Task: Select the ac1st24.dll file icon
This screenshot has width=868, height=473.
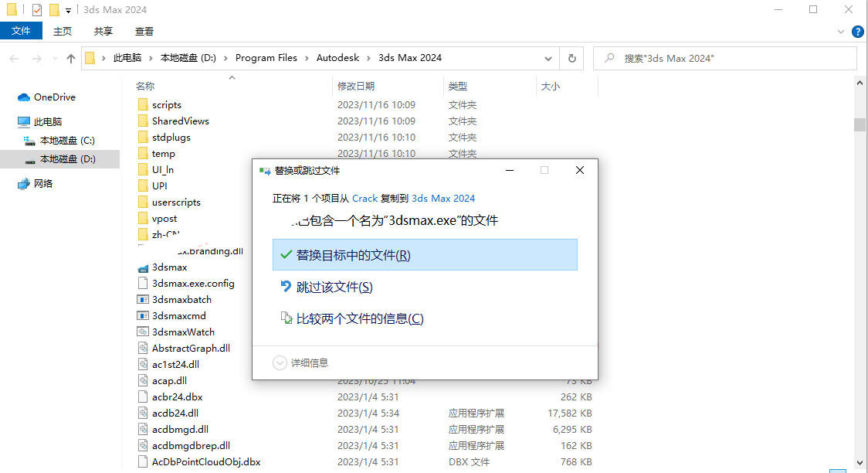Action: pyautogui.click(x=143, y=365)
